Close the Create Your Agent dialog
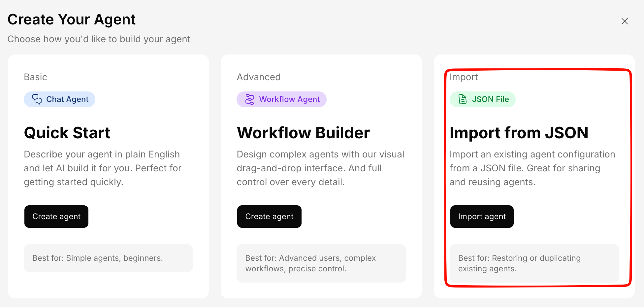644x307 pixels. click(x=624, y=21)
